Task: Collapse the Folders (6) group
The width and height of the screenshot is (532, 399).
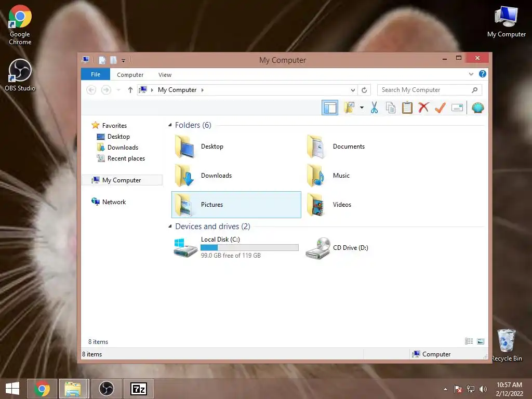Action: tap(170, 125)
